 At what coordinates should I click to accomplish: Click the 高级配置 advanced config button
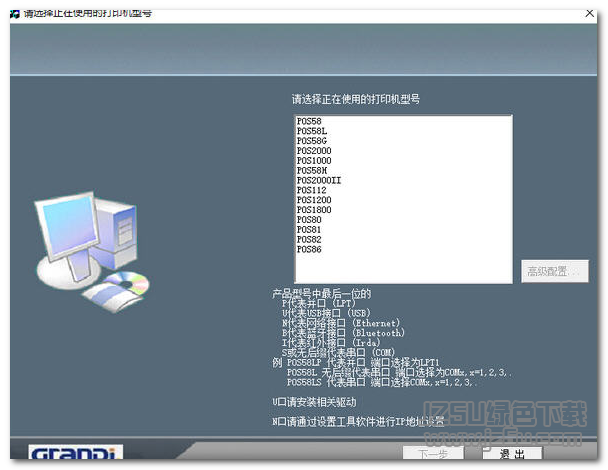point(555,271)
